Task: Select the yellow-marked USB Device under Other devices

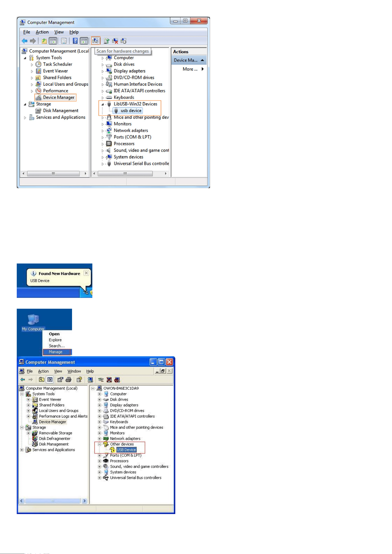Action: click(x=126, y=450)
